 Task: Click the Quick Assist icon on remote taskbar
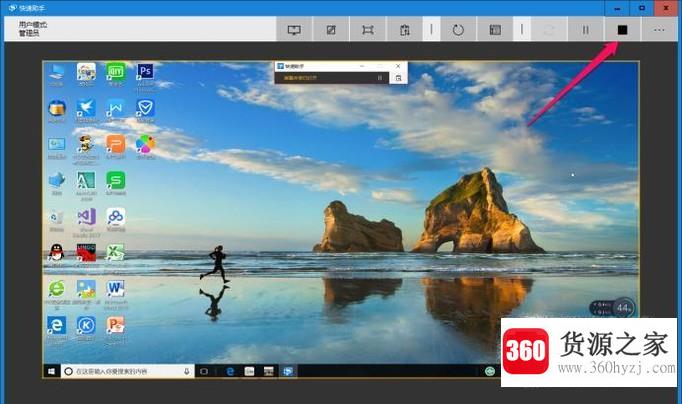click(288, 371)
